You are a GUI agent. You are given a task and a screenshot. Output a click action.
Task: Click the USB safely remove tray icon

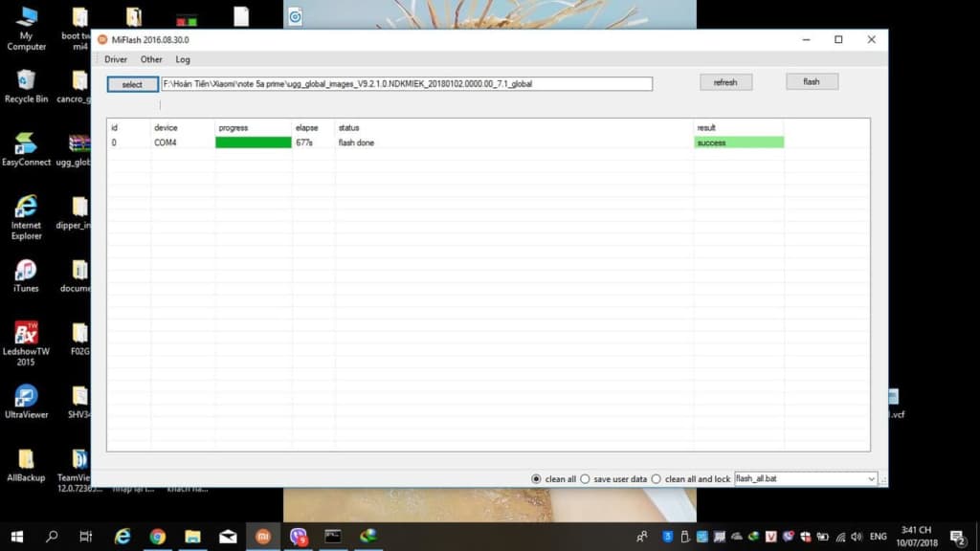point(685,537)
